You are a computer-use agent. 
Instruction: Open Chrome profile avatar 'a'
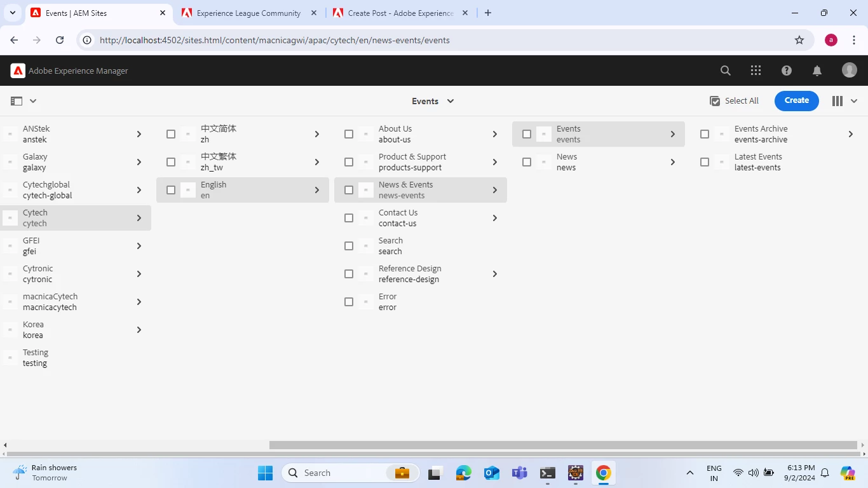coord(831,40)
